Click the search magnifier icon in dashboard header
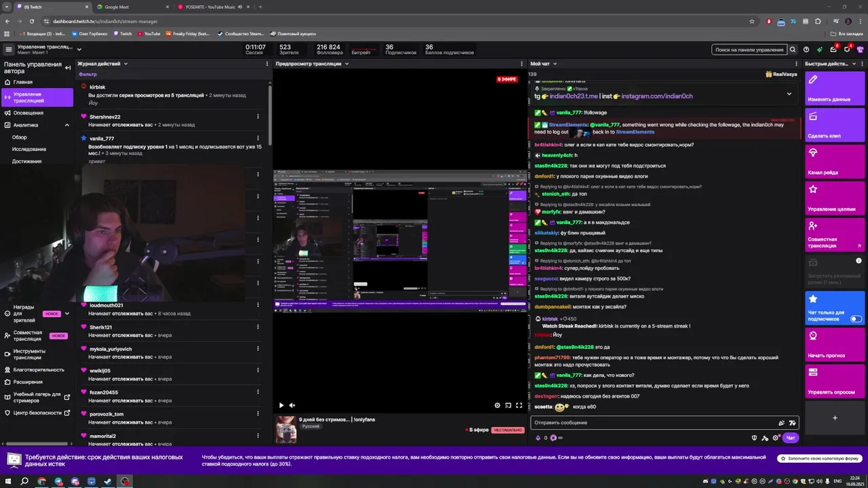 [792, 49]
